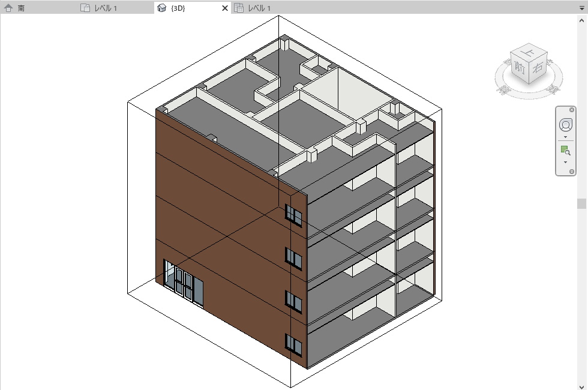The width and height of the screenshot is (588, 390).
Task: Open the SteeringWheels navigation tool
Action: pos(565,125)
